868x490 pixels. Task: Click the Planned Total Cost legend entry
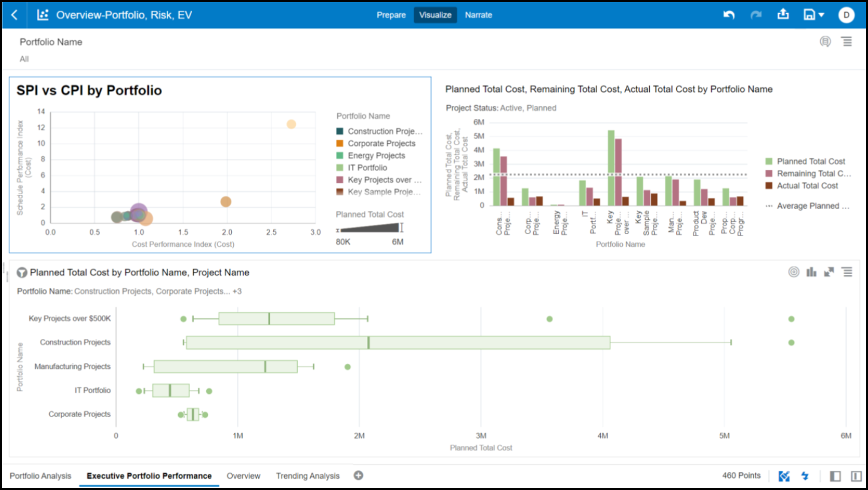click(x=811, y=161)
